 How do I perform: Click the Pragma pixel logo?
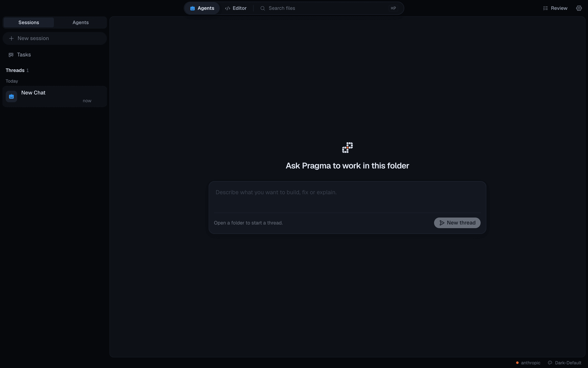click(x=347, y=147)
